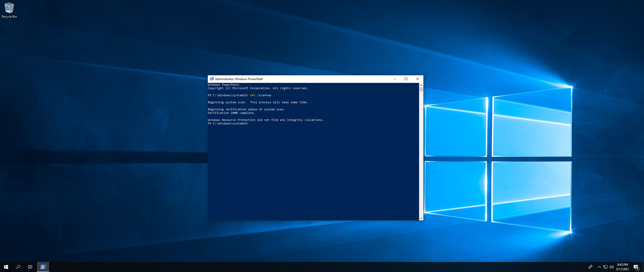Minimize the PowerShell window
This screenshot has width=644, height=272.
click(x=395, y=79)
